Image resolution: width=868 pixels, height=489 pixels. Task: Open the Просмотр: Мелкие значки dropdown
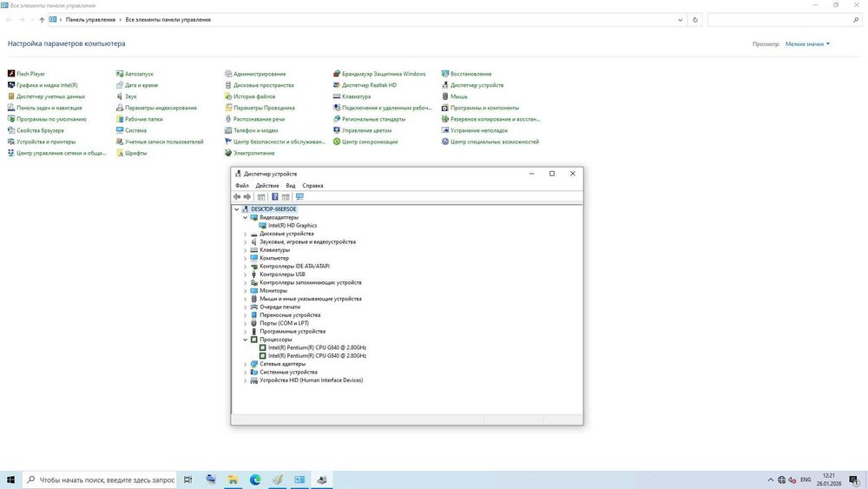point(807,43)
